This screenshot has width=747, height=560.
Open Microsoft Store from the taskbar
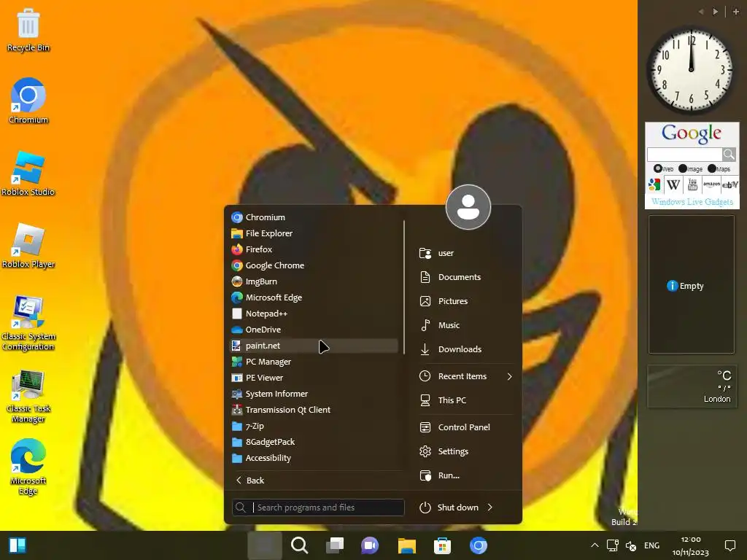pos(442,545)
